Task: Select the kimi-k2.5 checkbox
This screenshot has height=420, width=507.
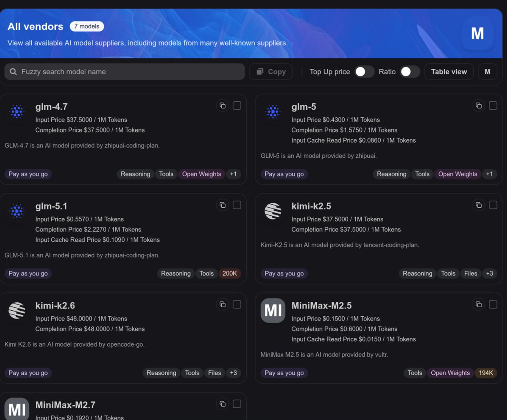Action: coord(493,205)
